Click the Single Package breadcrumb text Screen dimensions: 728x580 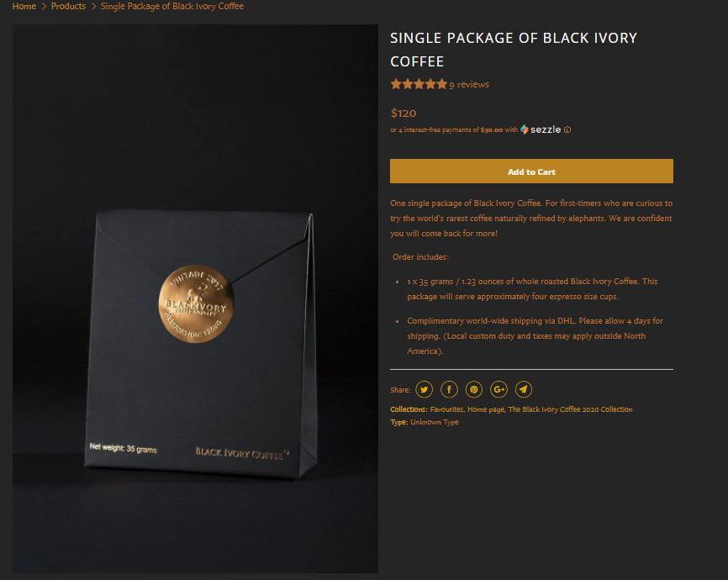point(172,6)
